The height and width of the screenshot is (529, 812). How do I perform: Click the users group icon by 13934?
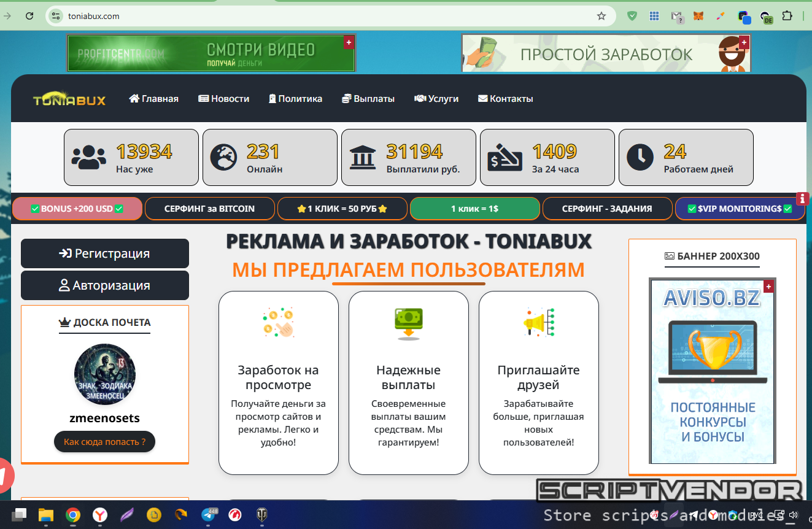point(89,158)
